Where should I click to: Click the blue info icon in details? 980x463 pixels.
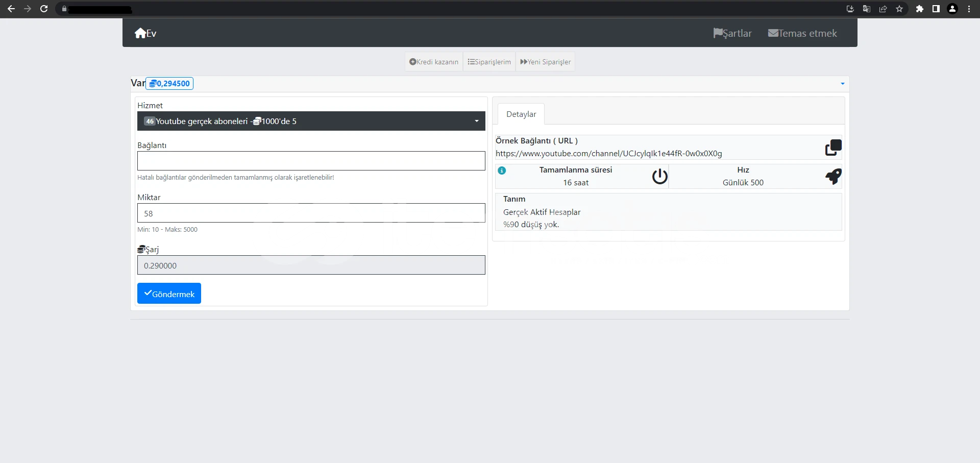tap(502, 170)
